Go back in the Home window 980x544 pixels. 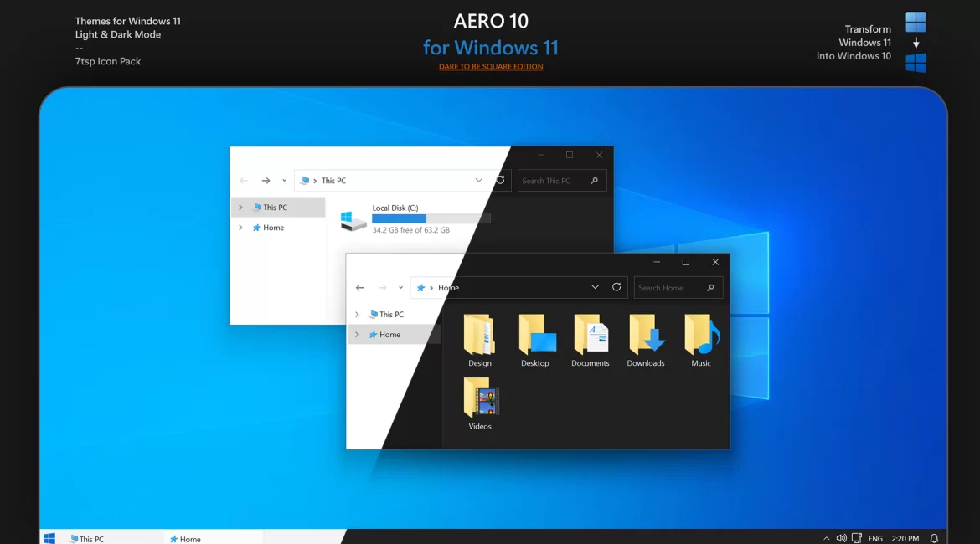point(360,288)
